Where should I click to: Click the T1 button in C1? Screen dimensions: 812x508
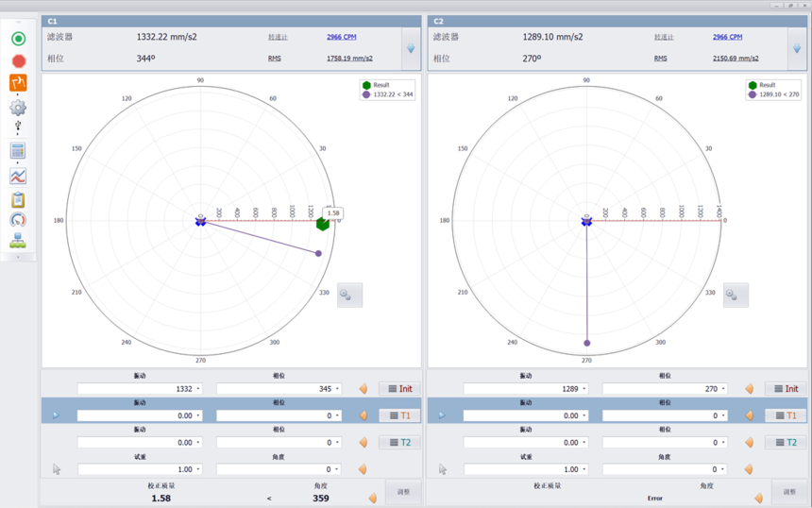(x=399, y=415)
